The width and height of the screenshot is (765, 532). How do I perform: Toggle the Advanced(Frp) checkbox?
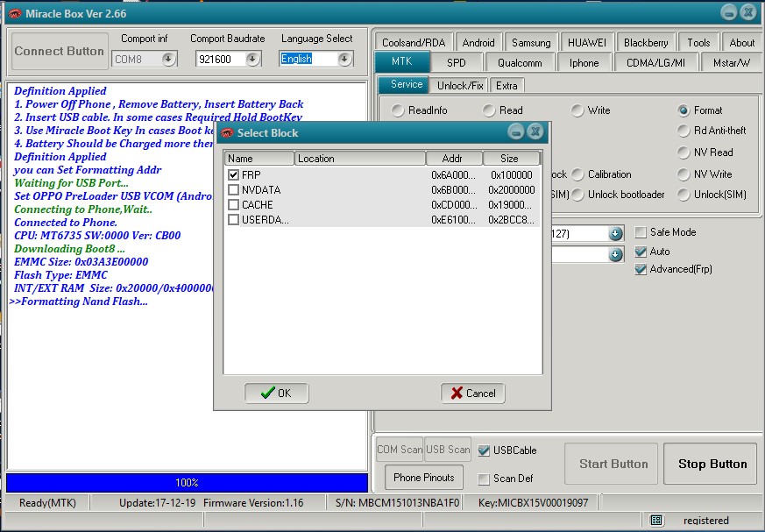pyautogui.click(x=641, y=269)
